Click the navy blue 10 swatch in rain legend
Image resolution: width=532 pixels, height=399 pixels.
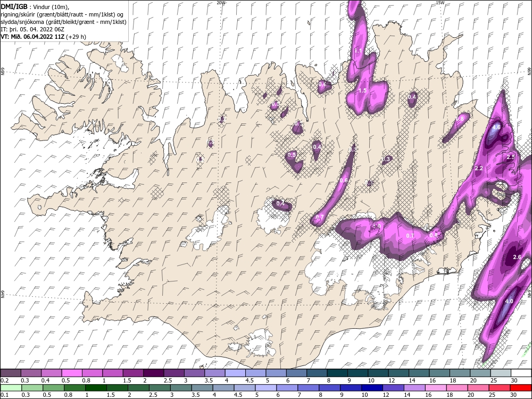click(x=372, y=388)
